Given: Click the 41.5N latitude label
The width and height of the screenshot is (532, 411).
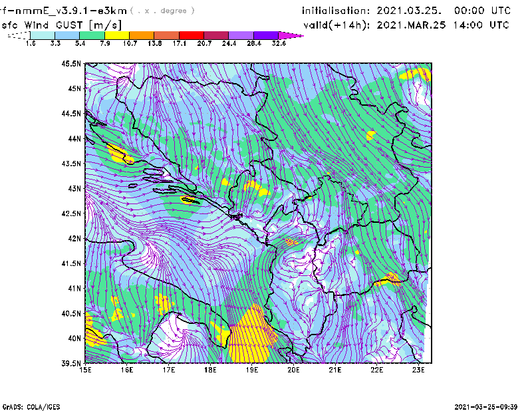Looking at the screenshot, I should click(x=71, y=263).
